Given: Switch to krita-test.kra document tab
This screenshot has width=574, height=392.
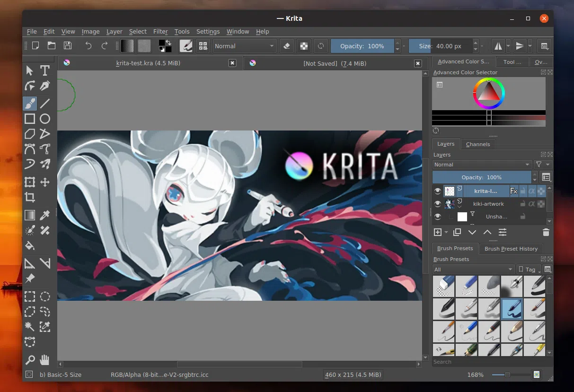Looking at the screenshot, I should [148, 63].
